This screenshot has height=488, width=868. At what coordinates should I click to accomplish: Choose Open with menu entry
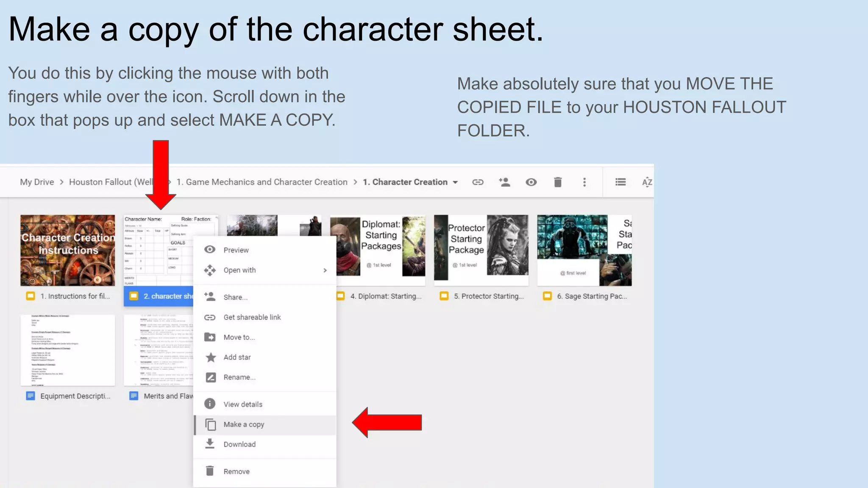click(x=265, y=270)
